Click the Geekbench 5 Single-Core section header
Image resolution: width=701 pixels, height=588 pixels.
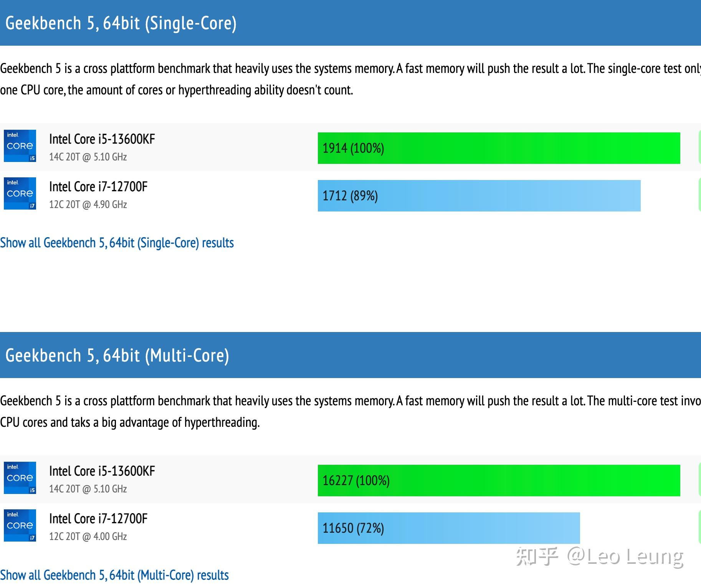tap(121, 23)
